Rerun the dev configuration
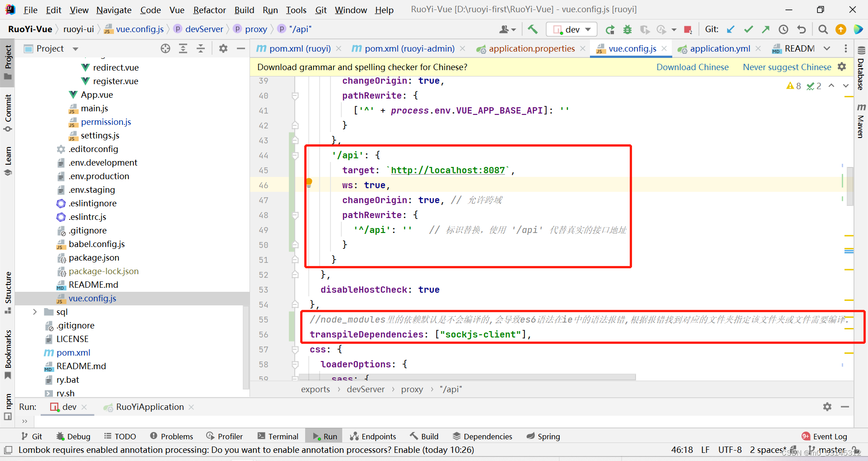Viewport: 868px width, 461px height. [610, 29]
